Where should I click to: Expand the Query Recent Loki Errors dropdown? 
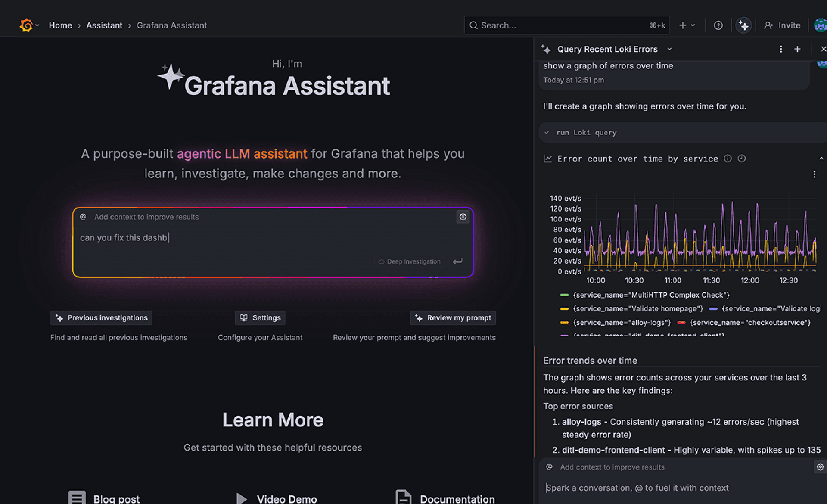(669, 49)
